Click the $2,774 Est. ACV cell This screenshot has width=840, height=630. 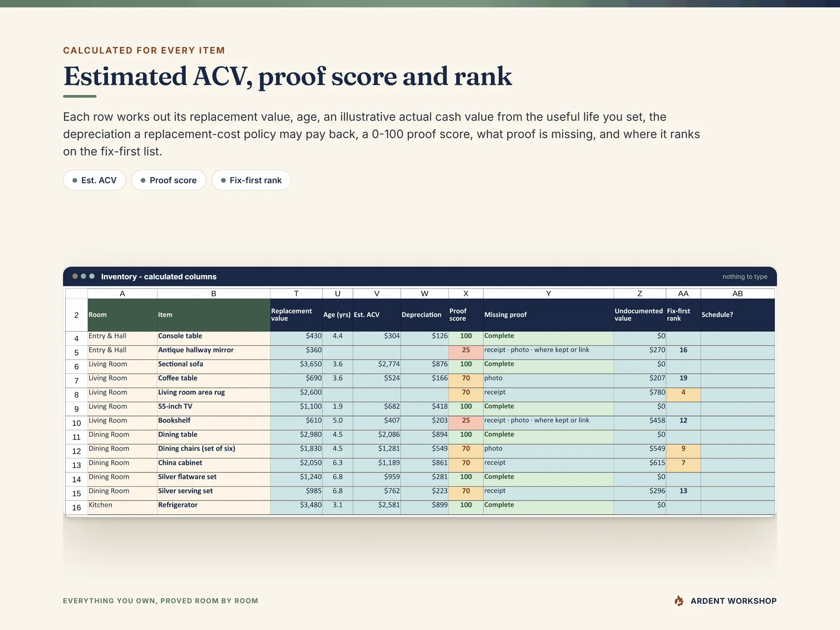click(376, 367)
